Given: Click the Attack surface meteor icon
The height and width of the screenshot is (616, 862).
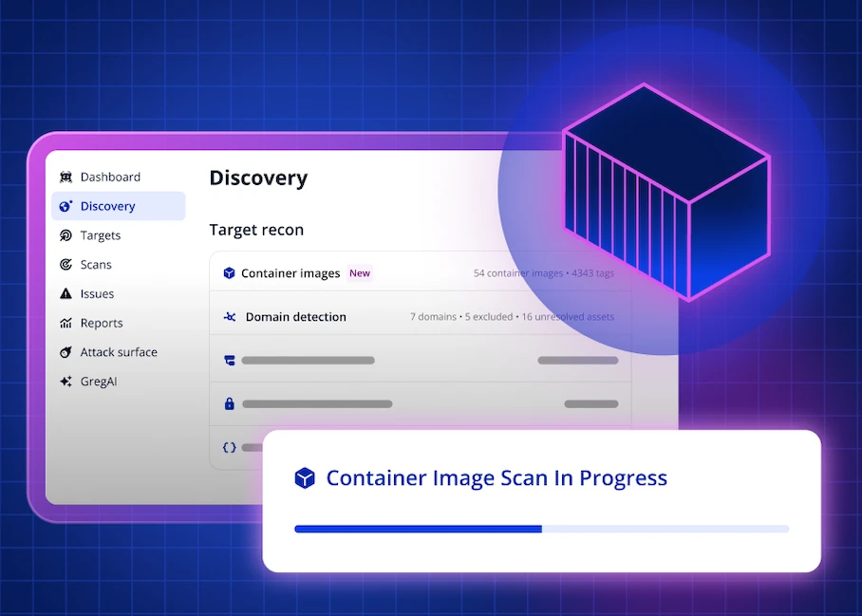Looking at the screenshot, I should [x=66, y=352].
